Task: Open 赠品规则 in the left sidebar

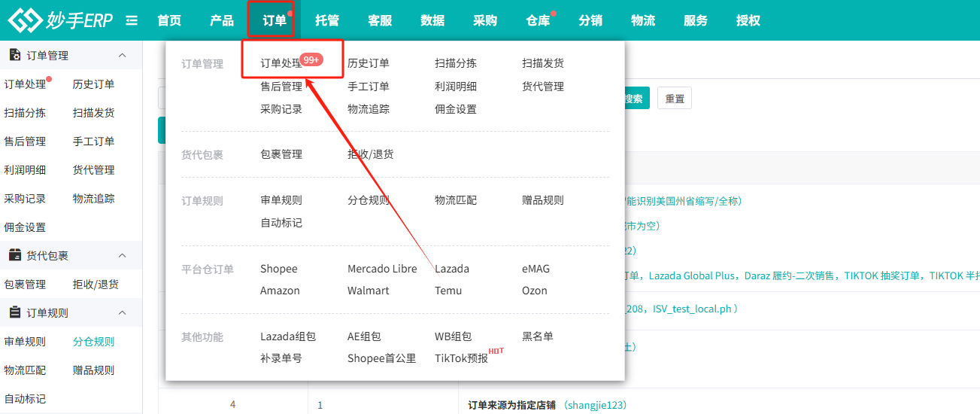Action: point(94,370)
